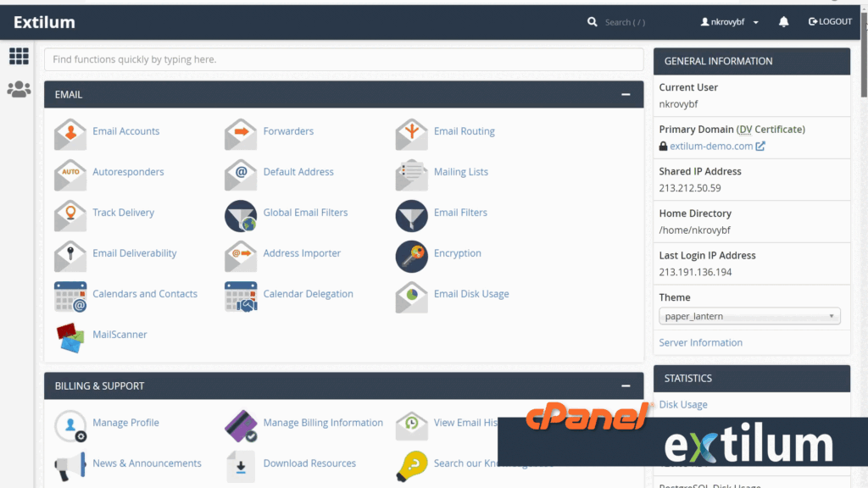Open the paper_lantern theme dropdown
This screenshot has height=488, width=868.
[x=748, y=315]
